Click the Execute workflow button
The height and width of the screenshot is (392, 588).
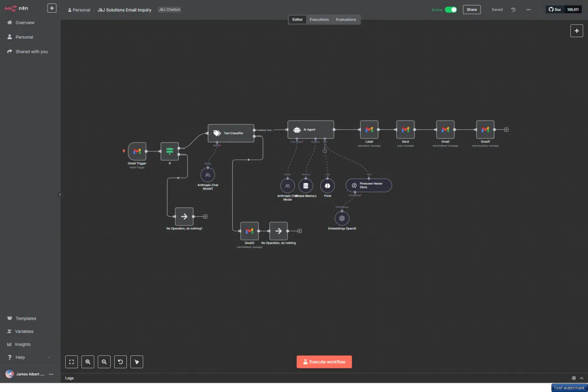324,362
